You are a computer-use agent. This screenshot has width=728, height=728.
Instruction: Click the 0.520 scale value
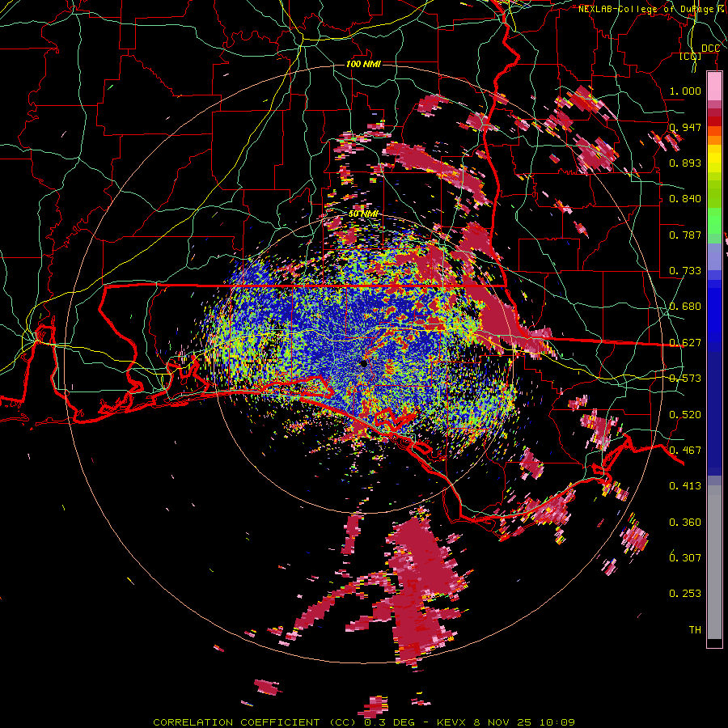click(685, 414)
